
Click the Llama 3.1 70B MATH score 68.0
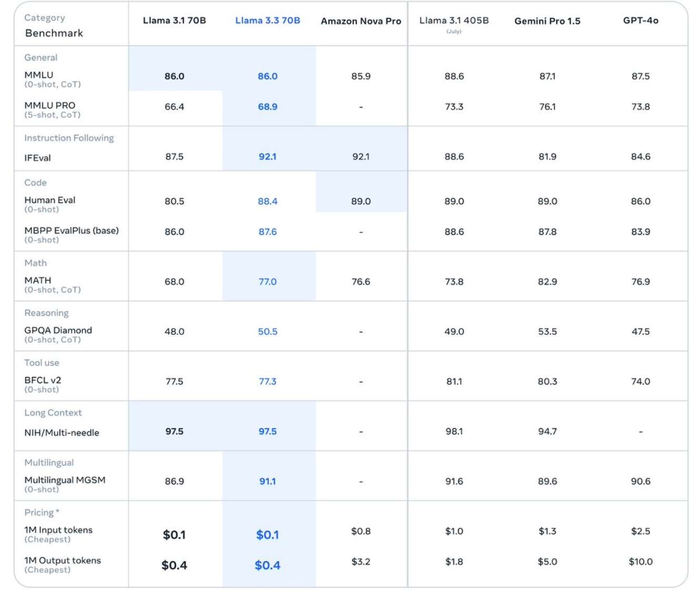pos(174,282)
